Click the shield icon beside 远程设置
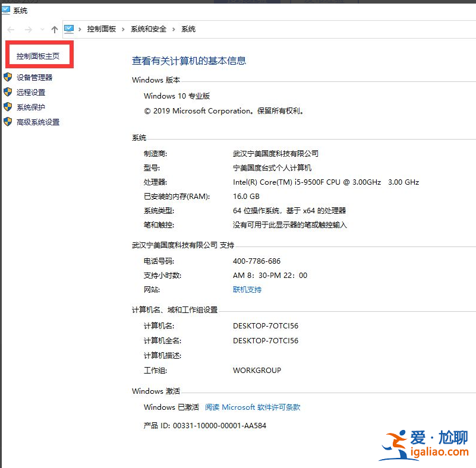 coord(7,92)
